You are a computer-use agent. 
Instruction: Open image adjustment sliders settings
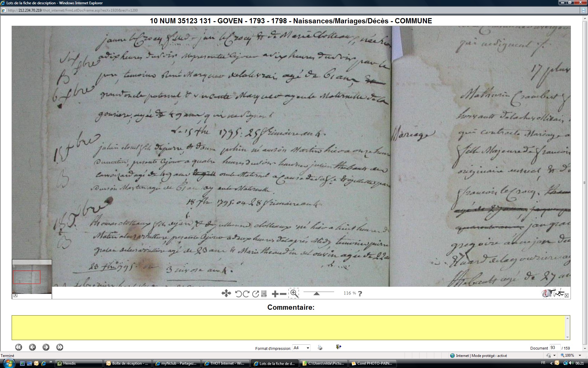click(264, 294)
